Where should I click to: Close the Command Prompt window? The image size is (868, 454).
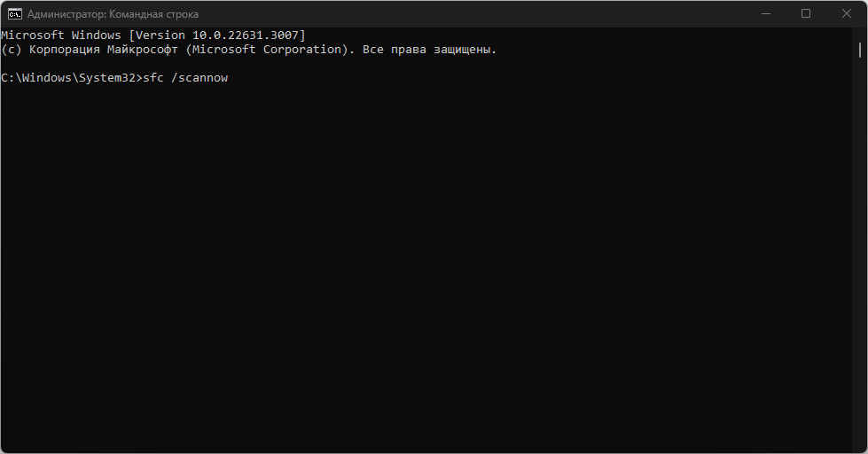point(847,14)
